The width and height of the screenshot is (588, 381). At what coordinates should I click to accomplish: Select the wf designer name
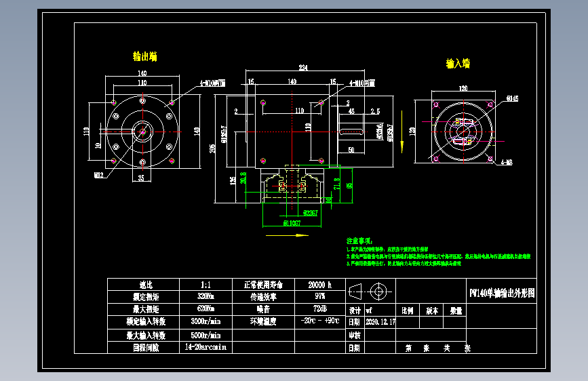click(x=370, y=310)
